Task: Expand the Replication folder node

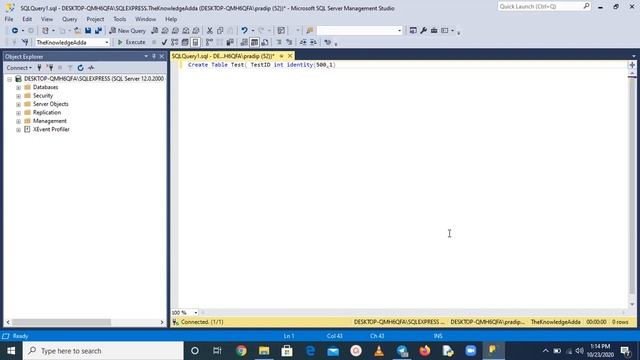Action: tap(18, 113)
